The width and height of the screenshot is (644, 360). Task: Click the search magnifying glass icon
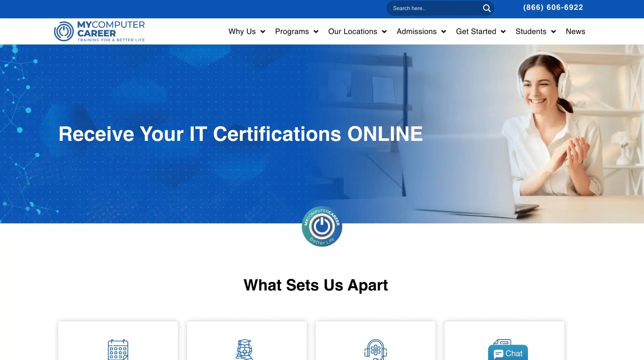[487, 8]
